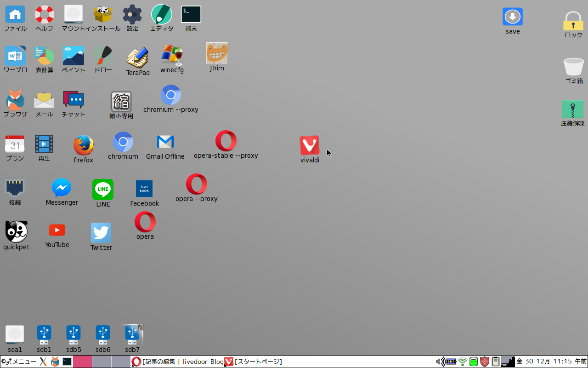Viewport: 588px width, 368px height.
Task: Open the winecfg desktop icon
Action: coord(172,55)
